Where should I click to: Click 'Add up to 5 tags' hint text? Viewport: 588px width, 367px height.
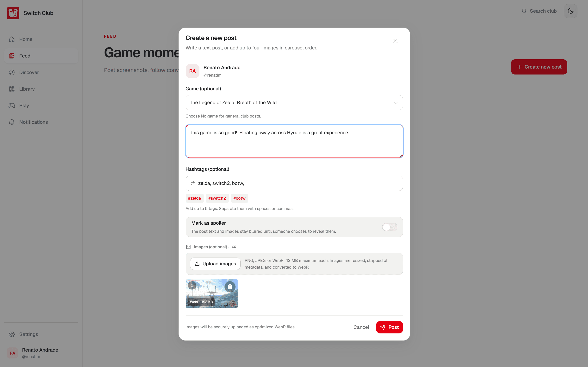click(239, 209)
